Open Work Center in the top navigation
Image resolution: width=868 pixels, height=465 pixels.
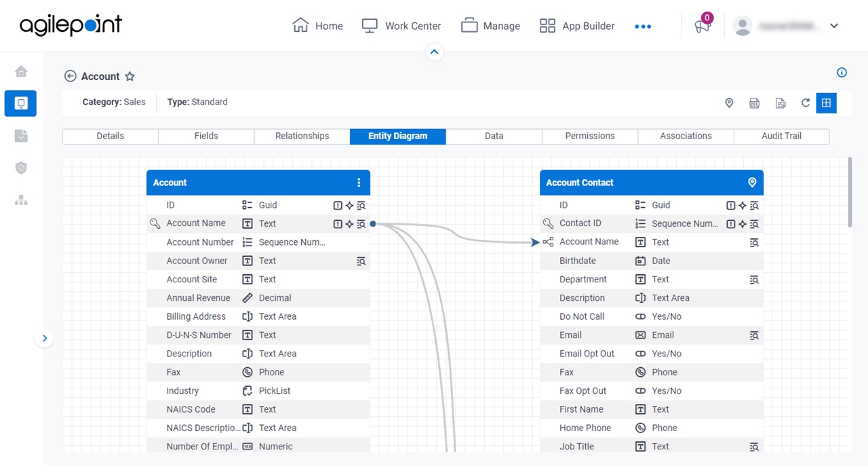pos(401,26)
